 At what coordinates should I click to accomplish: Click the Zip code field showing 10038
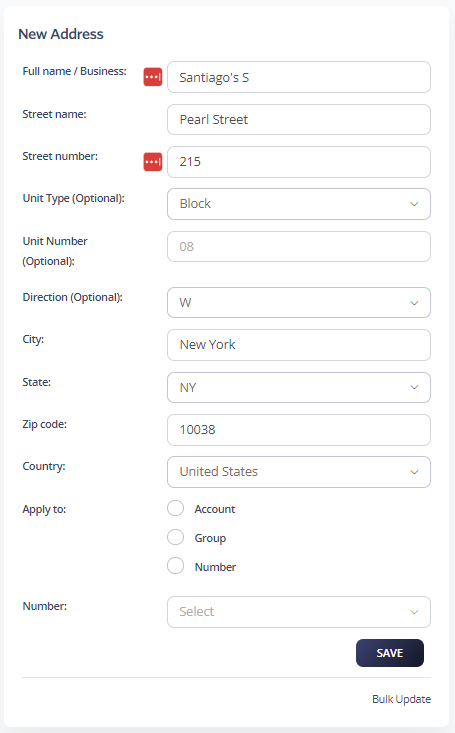[299, 430]
